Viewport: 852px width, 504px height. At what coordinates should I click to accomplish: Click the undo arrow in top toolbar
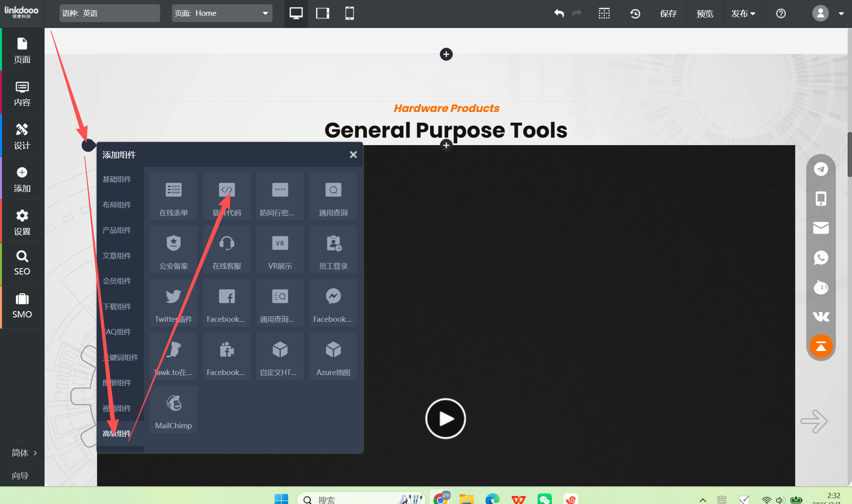click(x=559, y=13)
